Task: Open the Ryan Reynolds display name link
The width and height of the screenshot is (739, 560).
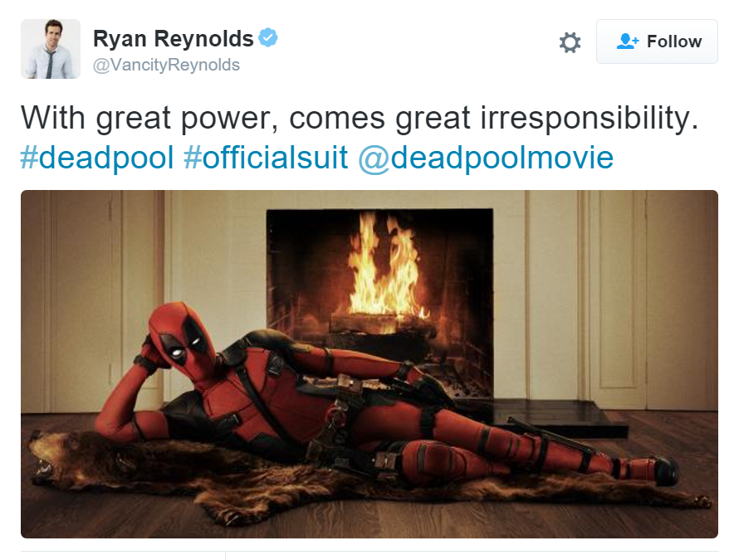Action: (x=173, y=39)
